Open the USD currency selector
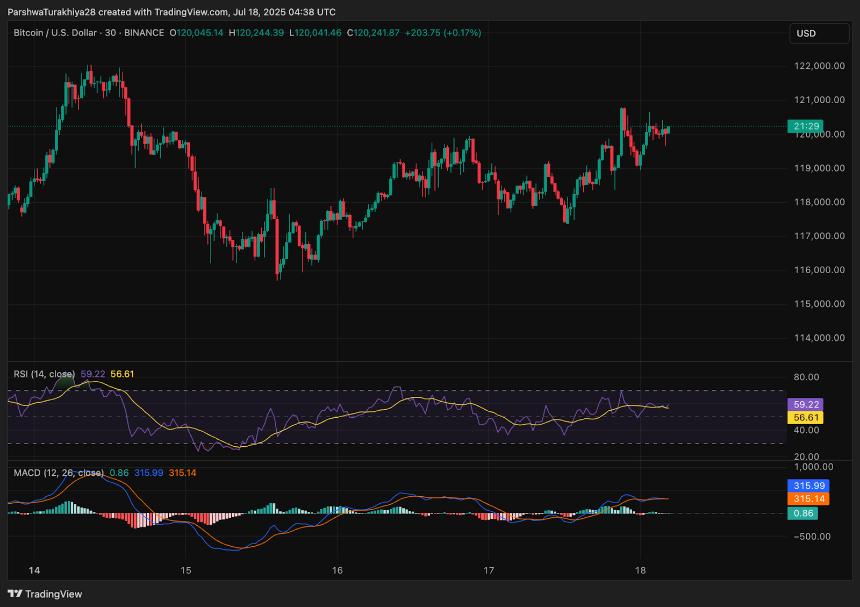 (819, 33)
